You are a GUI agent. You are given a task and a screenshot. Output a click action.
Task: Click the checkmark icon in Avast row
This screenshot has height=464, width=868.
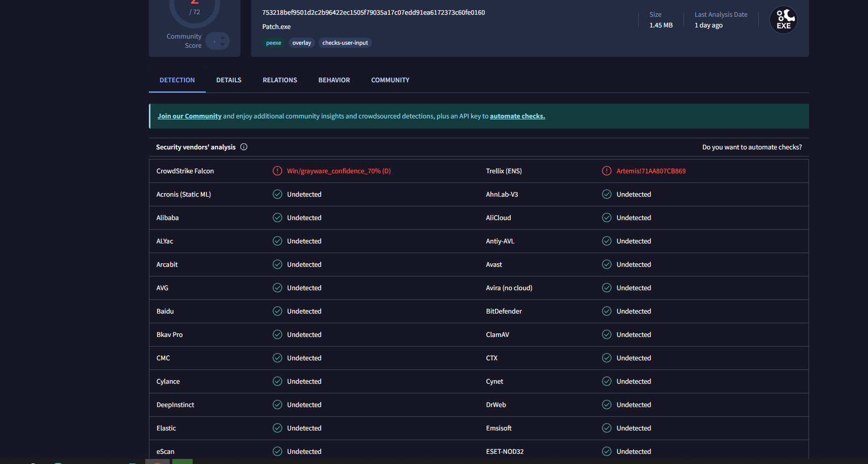(607, 264)
